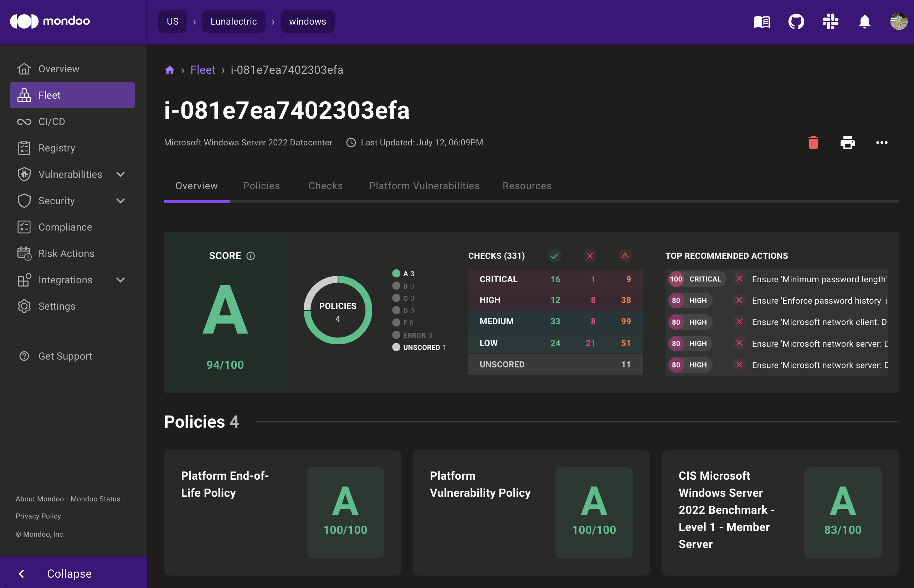Click the print icon

[847, 143]
